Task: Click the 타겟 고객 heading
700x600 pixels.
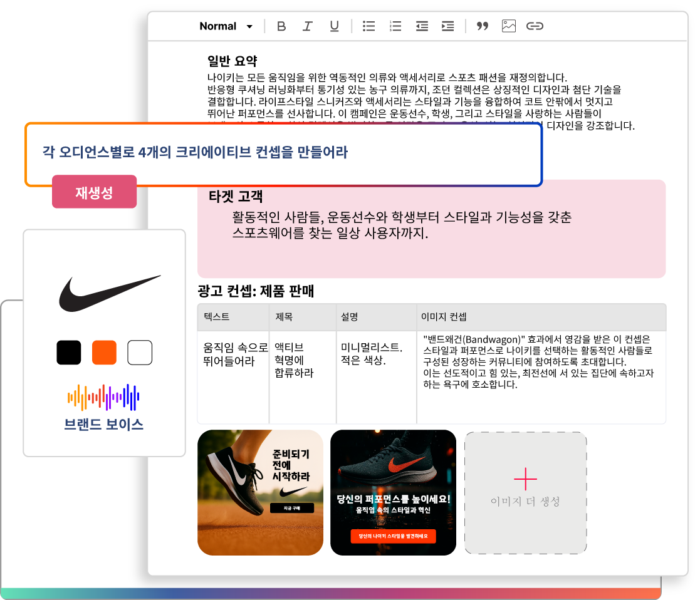Action: (236, 196)
